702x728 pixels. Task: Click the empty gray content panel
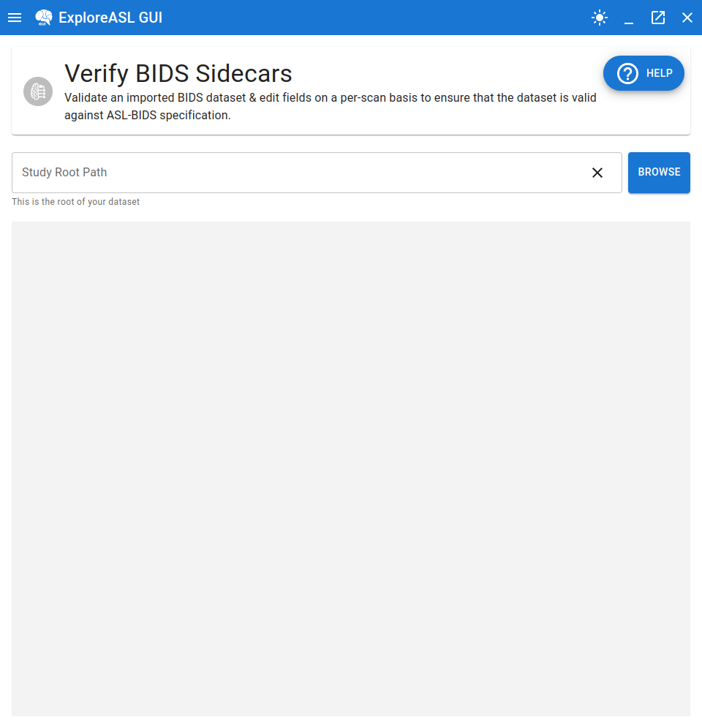[x=351, y=468]
